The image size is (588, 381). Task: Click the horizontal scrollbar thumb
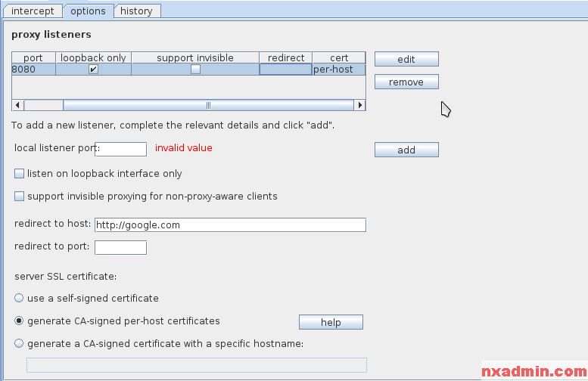tap(209, 105)
